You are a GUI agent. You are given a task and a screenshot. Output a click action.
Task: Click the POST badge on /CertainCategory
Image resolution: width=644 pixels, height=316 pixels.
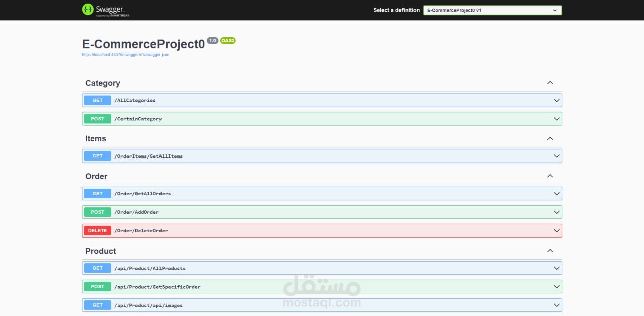pos(97,119)
